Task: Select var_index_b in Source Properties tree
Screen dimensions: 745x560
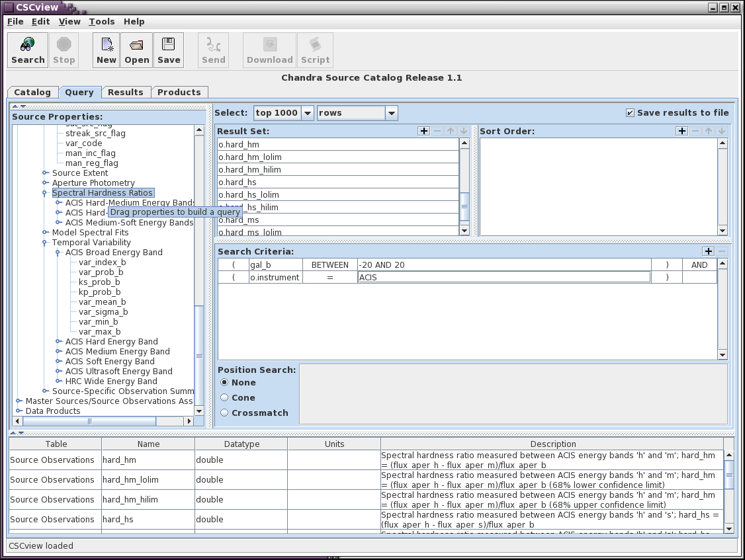Action: tap(102, 262)
